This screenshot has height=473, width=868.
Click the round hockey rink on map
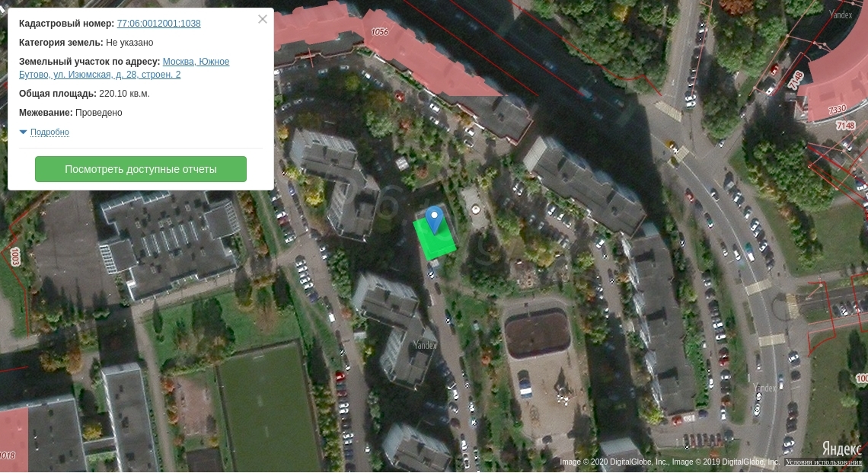pyautogui.click(x=537, y=334)
